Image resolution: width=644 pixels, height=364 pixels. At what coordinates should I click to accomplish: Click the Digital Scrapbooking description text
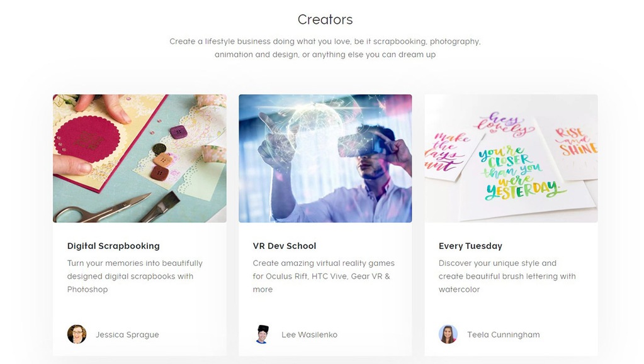(135, 276)
